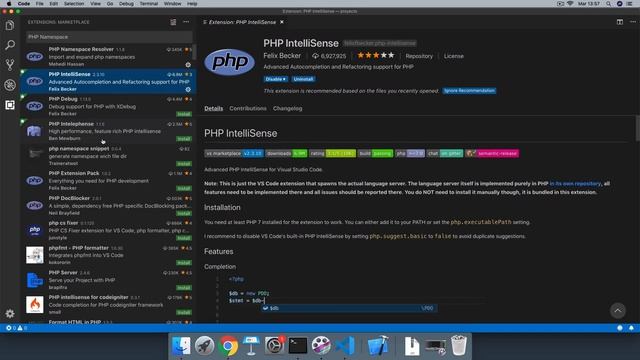Click the scroll-to-top arrow button
The width and height of the screenshot is (640, 360).
tap(618, 311)
